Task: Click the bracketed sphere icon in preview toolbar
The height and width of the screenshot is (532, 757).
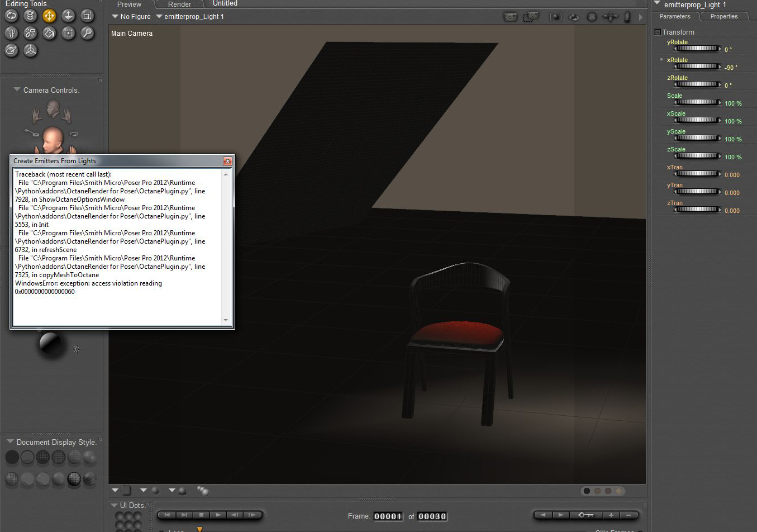Action: (x=555, y=17)
